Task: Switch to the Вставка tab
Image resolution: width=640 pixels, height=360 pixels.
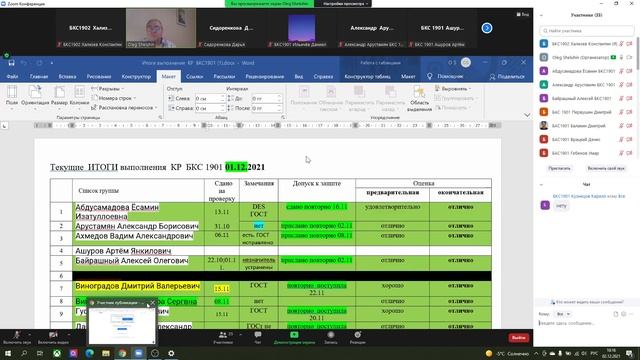Action: [x=67, y=76]
